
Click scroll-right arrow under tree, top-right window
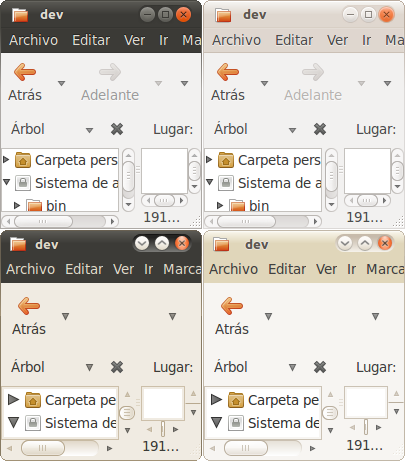(315, 221)
